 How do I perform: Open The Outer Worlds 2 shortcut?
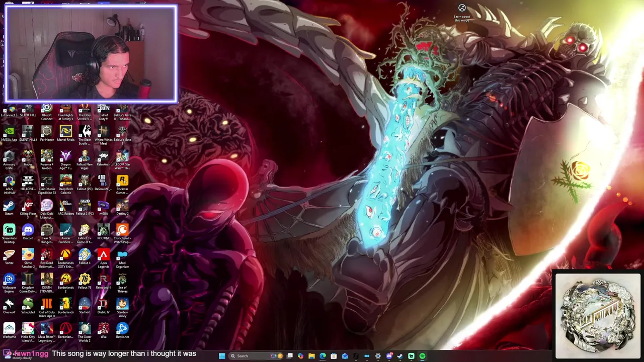(85, 333)
